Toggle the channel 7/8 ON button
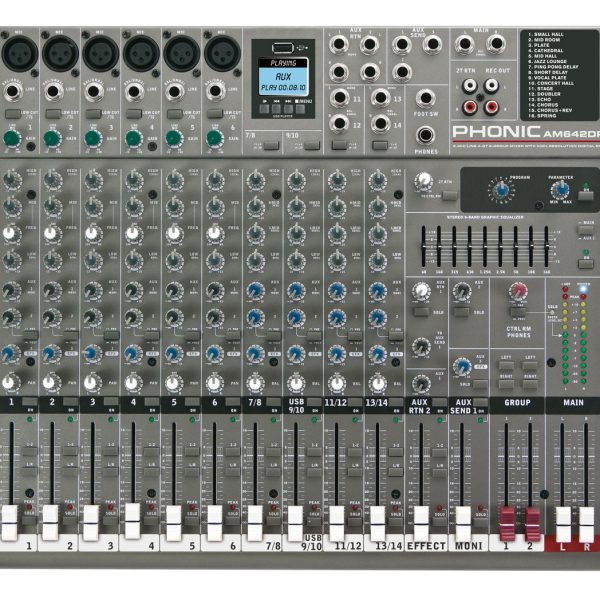The width and height of the screenshot is (600, 600). pos(274,402)
